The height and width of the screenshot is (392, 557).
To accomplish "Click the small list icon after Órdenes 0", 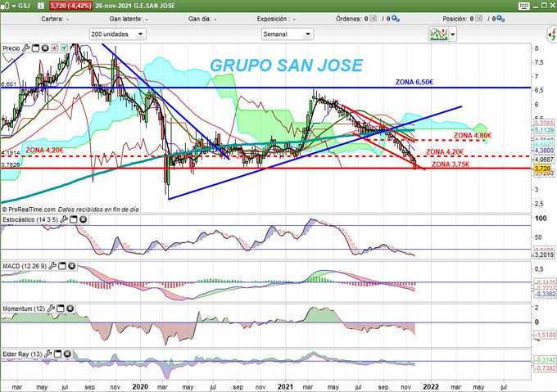I will [x=374, y=19].
